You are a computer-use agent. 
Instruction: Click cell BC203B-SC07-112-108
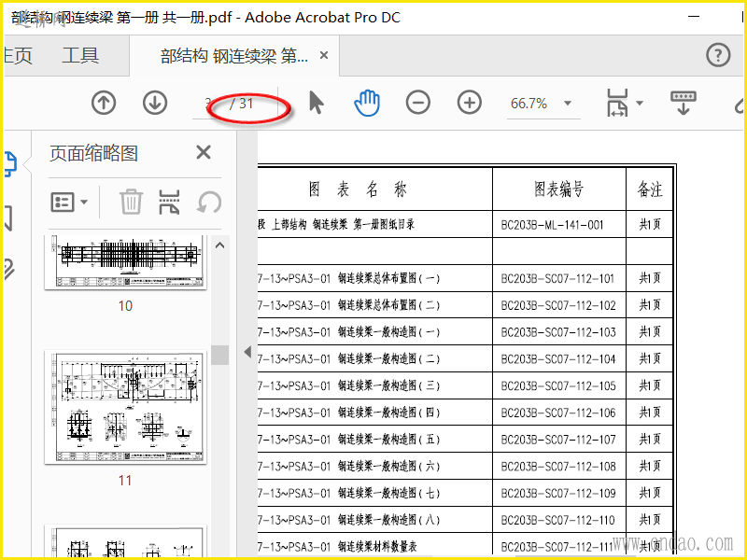coord(558,466)
